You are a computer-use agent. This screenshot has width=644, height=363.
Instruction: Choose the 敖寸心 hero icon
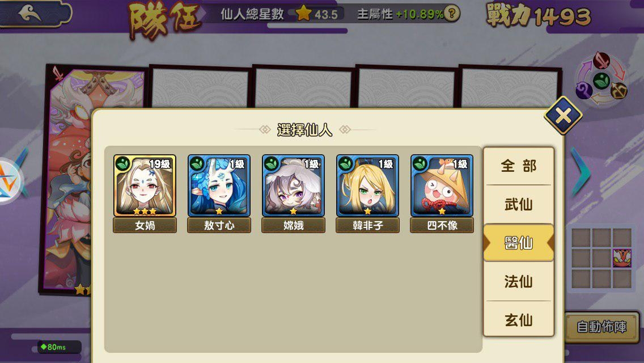pyautogui.click(x=219, y=186)
